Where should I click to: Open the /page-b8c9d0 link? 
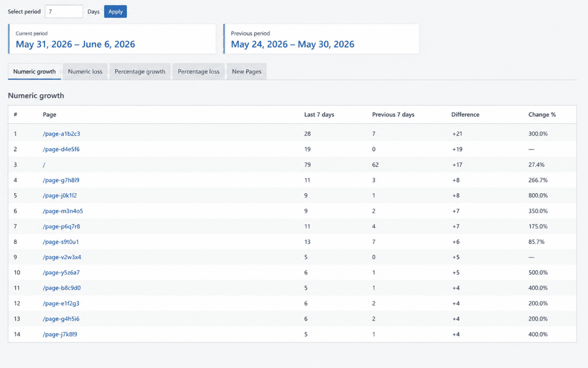pos(62,288)
